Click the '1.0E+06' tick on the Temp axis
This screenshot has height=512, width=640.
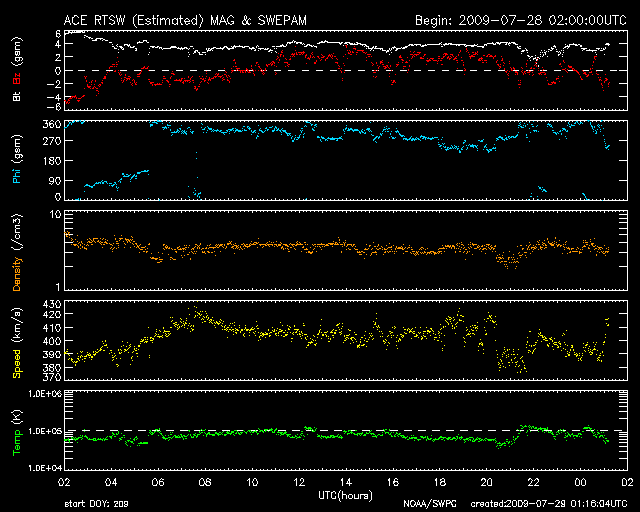pyautogui.click(x=45, y=394)
